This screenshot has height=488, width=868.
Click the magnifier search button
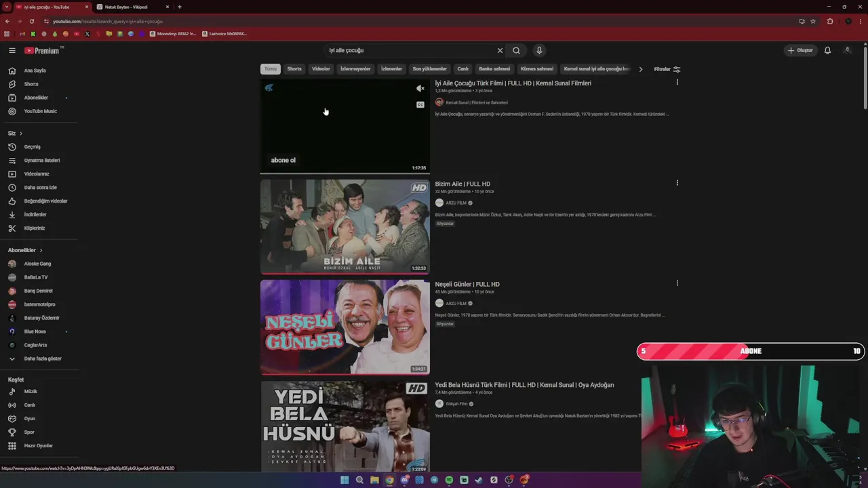516,50
